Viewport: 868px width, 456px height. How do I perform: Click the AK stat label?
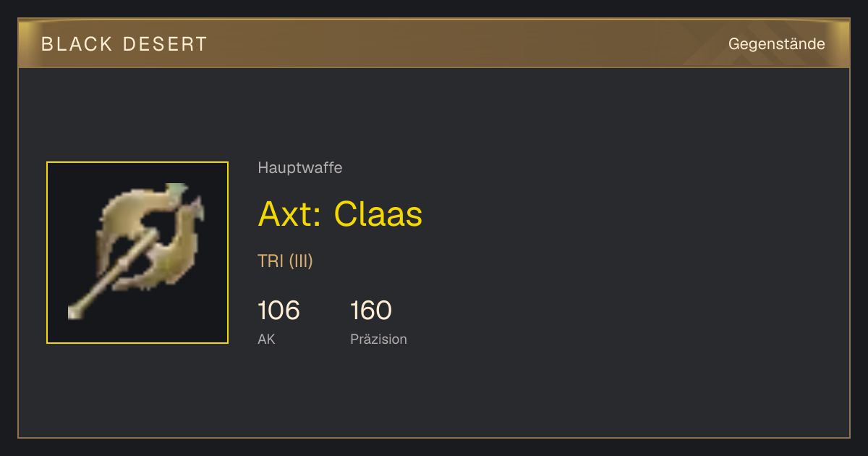(266, 339)
